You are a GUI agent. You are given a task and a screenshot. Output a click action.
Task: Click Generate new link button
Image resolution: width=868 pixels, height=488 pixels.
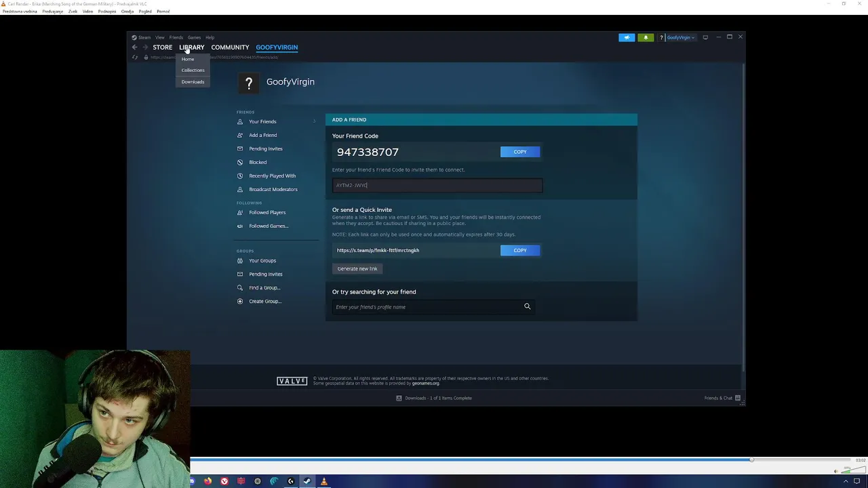[357, 268]
